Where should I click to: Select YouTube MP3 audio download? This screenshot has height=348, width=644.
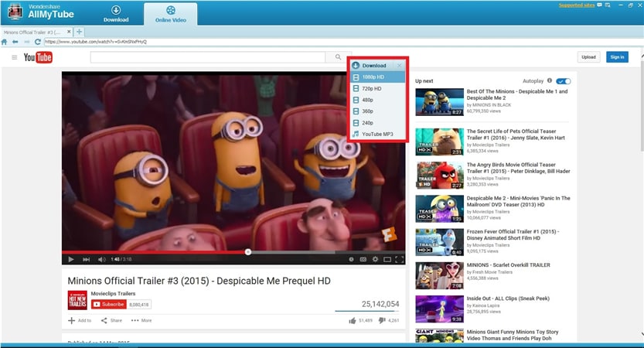[x=377, y=134]
